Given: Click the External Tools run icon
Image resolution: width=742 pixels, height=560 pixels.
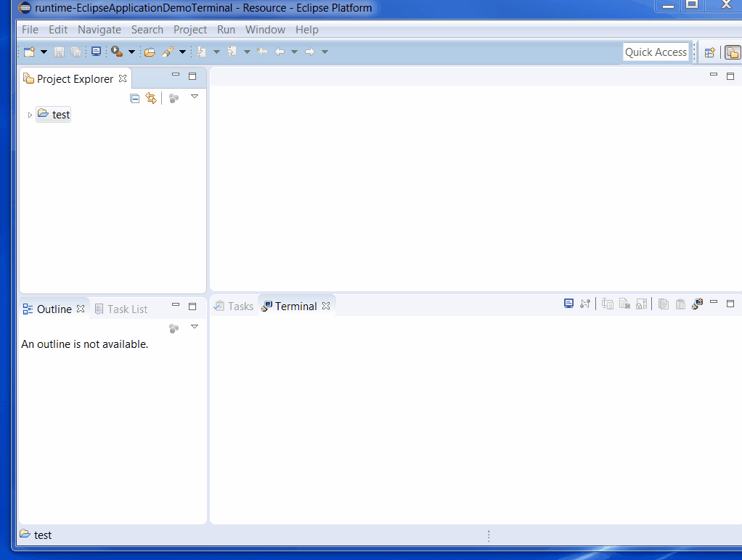Looking at the screenshot, I should point(116,52).
